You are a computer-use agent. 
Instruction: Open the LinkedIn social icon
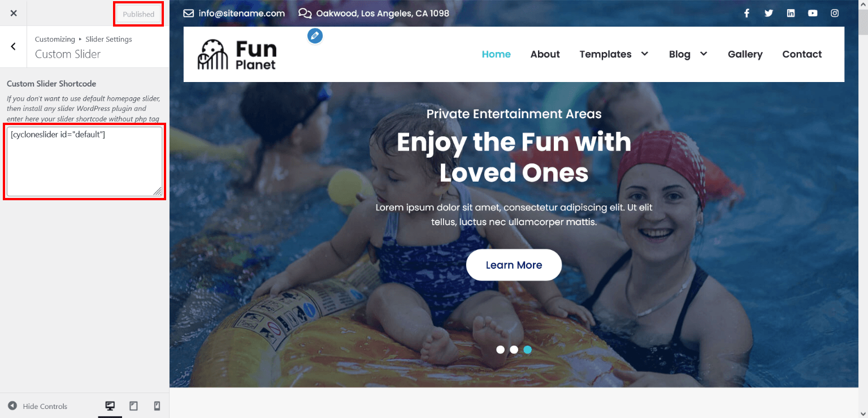(x=791, y=13)
